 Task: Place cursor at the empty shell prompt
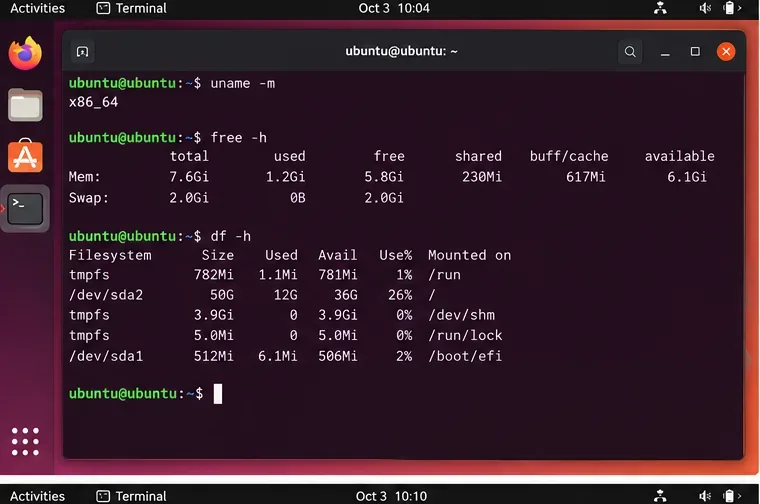(218, 394)
